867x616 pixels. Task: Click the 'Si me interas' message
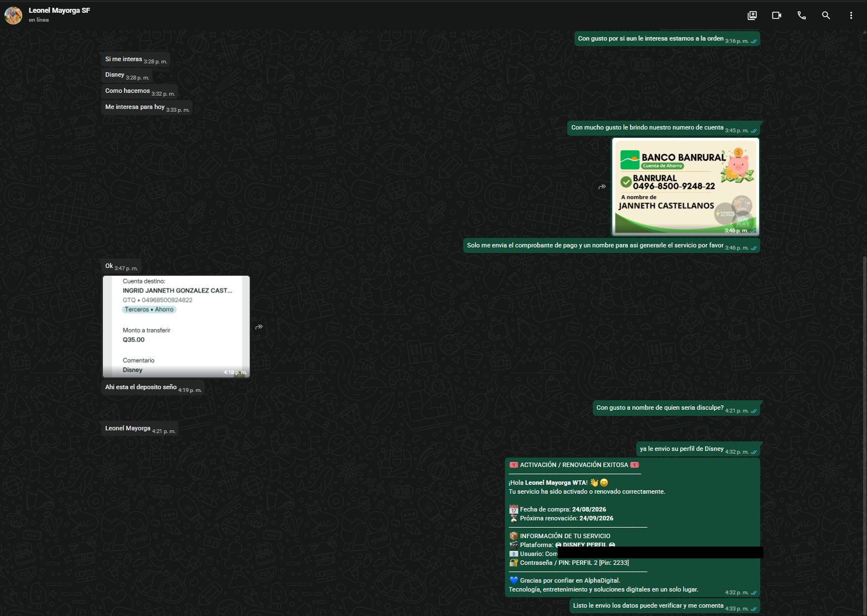pos(136,59)
